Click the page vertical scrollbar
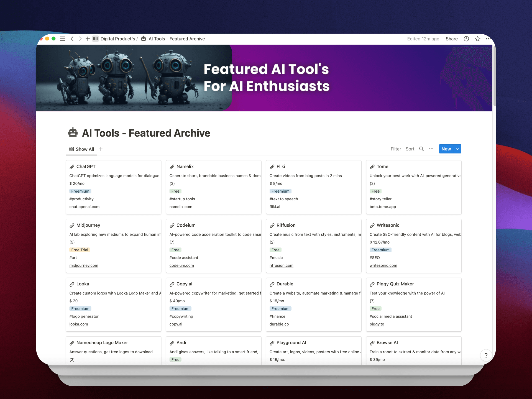The height and width of the screenshot is (399, 532). [494, 76]
